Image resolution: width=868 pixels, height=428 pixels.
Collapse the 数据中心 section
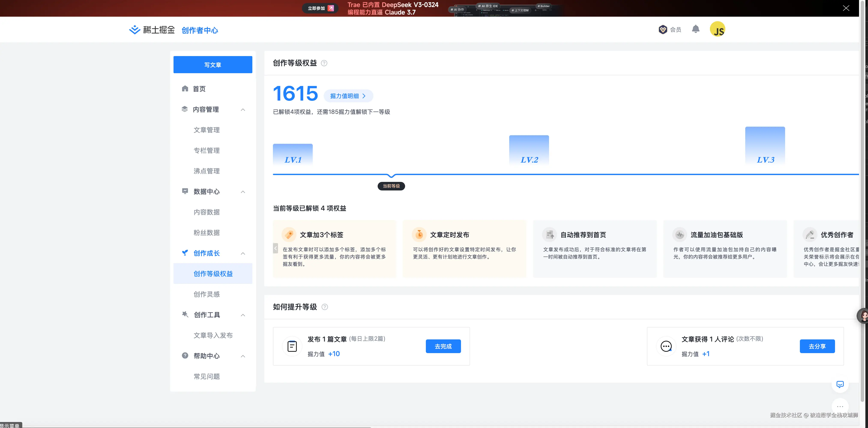coord(243,192)
